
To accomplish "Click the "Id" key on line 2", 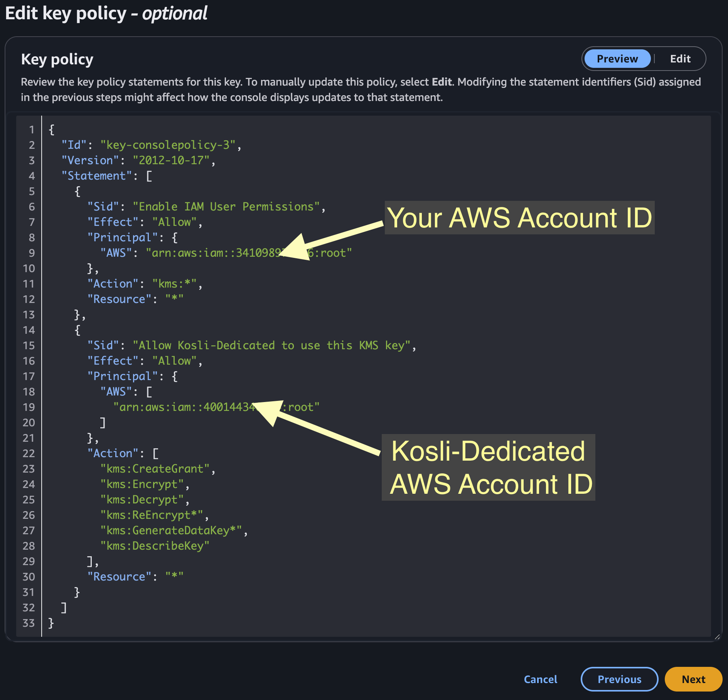I will coord(74,145).
